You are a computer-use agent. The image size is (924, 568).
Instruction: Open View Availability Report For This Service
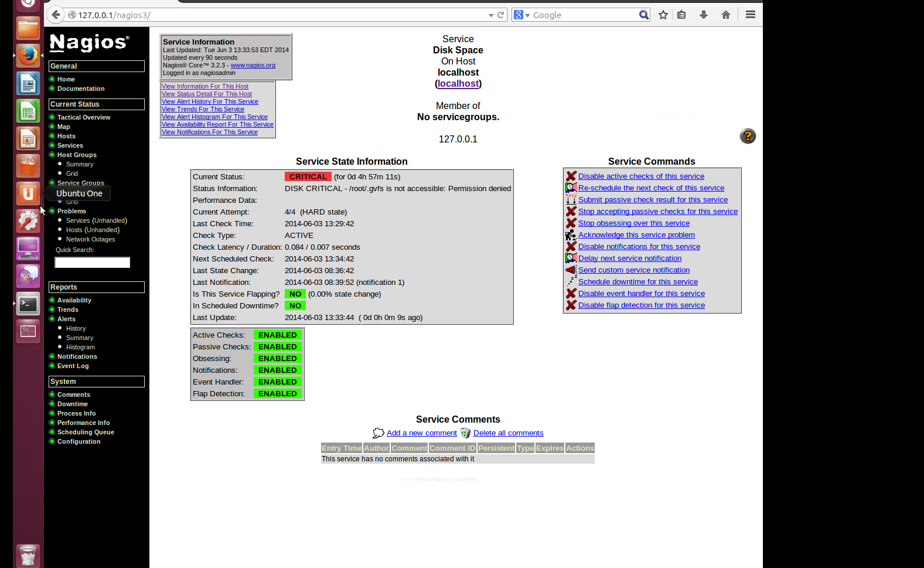pyautogui.click(x=217, y=124)
